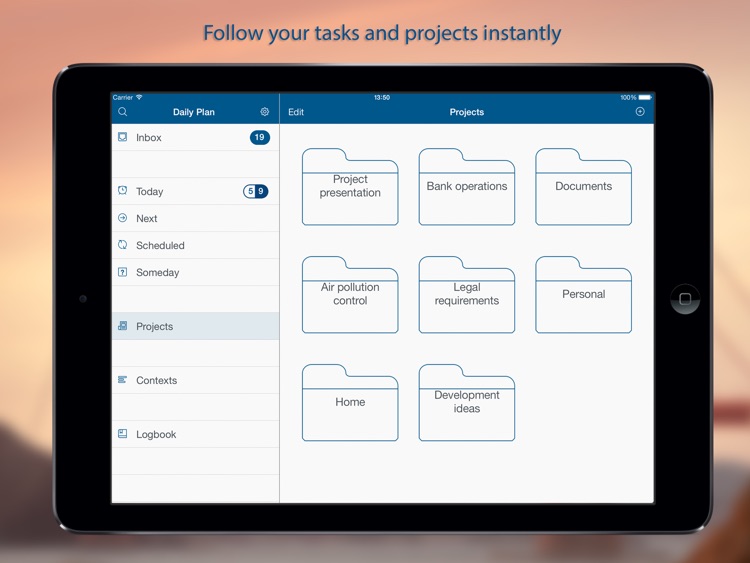The image size is (750, 563).
Task: Open the Development ideas folder
Action: (467, 403)
